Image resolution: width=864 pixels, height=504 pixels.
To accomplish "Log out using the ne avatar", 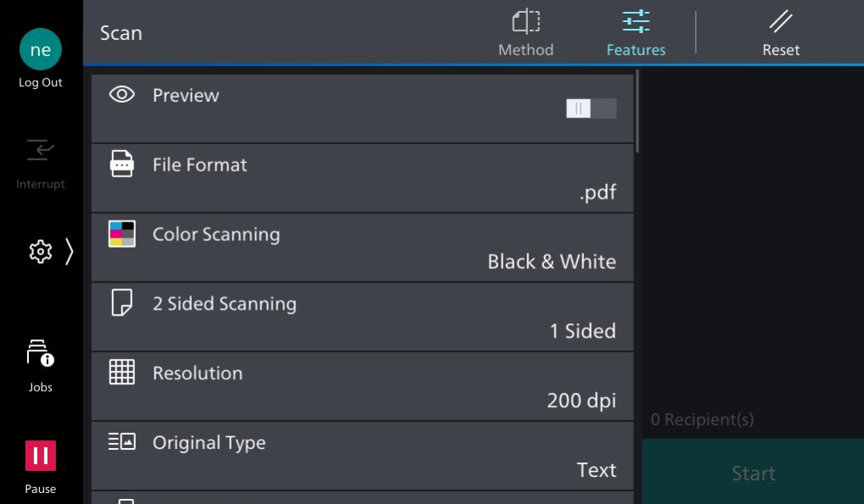I will pyautogui.click(x=41, y=50).
